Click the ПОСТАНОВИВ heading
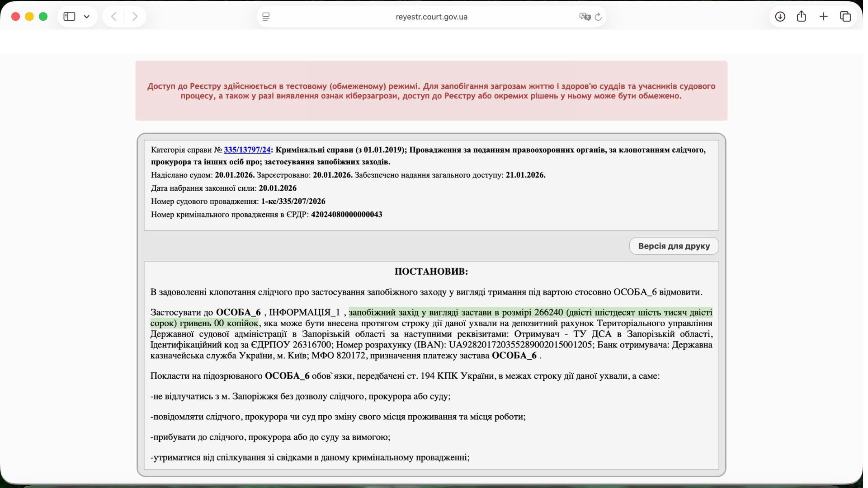Image resolution: width=868 pixels, height=488 pixels. click(x=431, y=272)
